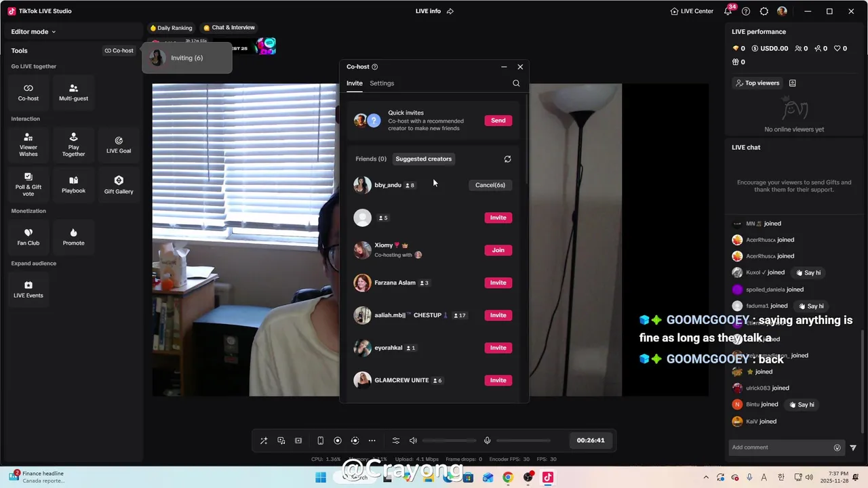Invite GLAMCREW UNITE to co-host
The height and width of the screenshot is (488, 868).
pyautogui.click(x=498, y=380)
